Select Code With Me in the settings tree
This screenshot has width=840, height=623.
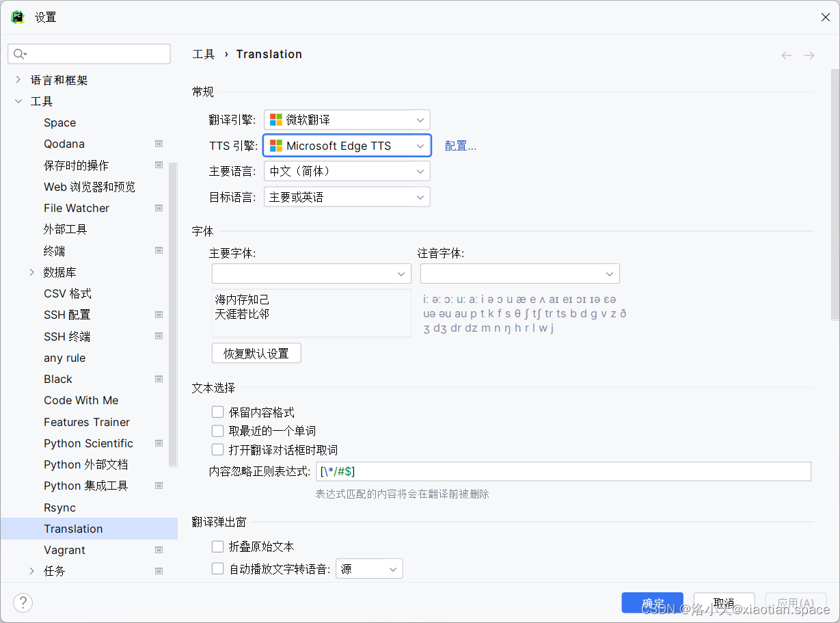[x=81, y=400]
